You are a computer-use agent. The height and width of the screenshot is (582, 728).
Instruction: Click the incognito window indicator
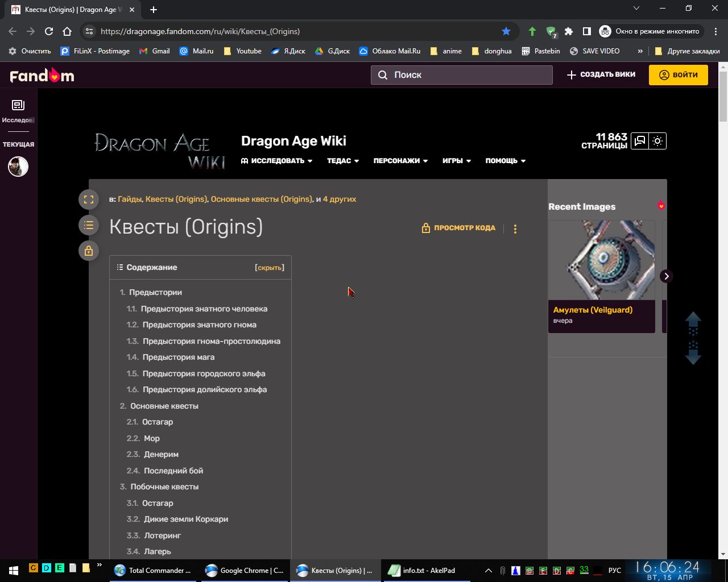pyautogui.click(x=651, y=31)
